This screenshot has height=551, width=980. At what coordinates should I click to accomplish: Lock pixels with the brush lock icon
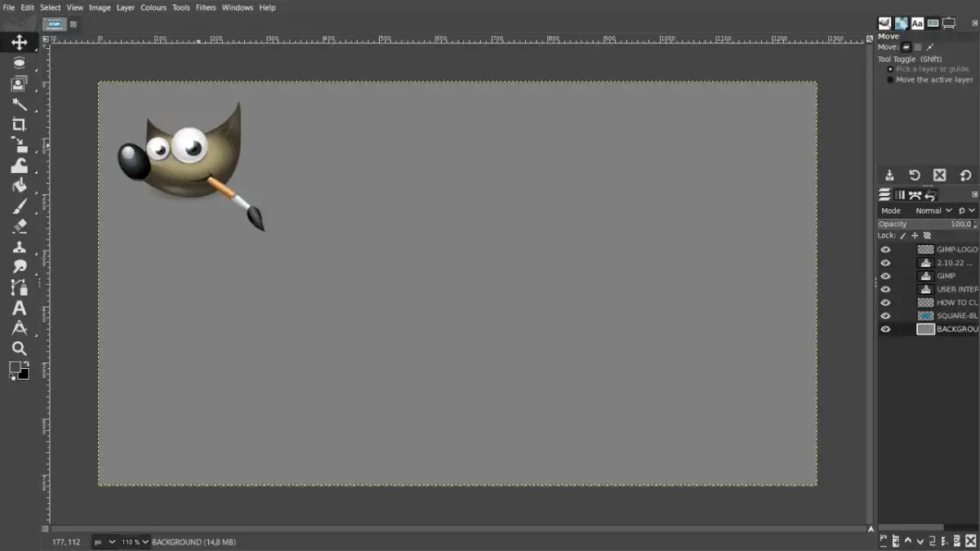(x=903, y=235)
